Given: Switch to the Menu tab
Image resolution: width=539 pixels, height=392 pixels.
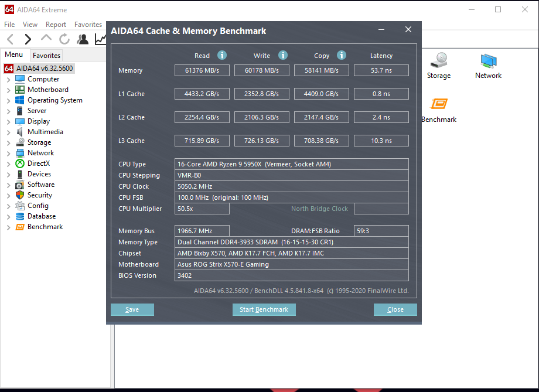Looking at the screenshot, I should pyautogui.click(x=13, y=54).
